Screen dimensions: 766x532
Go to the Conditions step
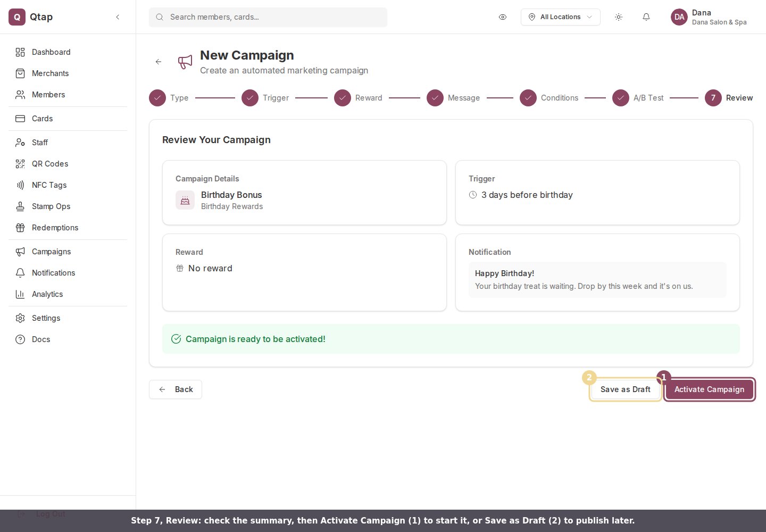[x=549, y=98]
